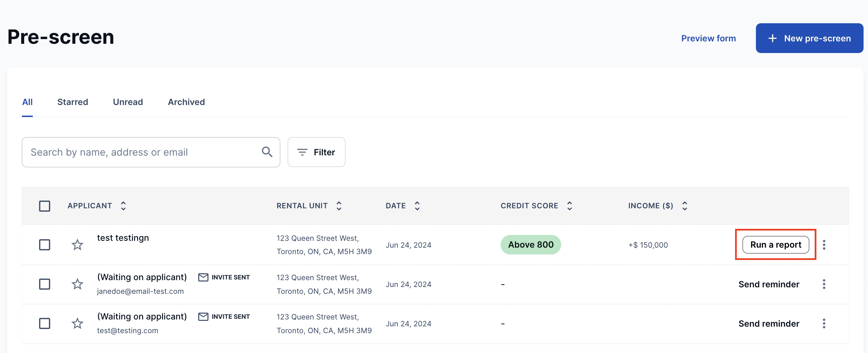Image resolution: width=868 pixels, height=353 pixels.
Task: Open more options for janedoe@email-test.com row
Action: (824, 284)
